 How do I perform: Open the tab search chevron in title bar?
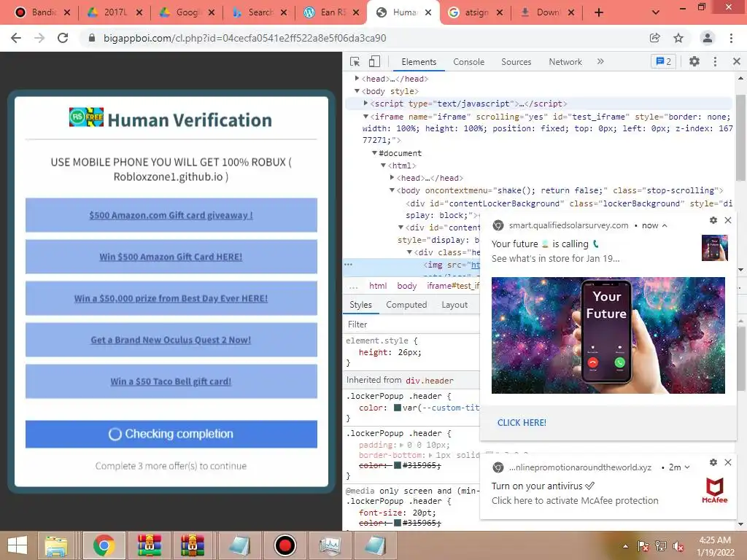(656, 12)
